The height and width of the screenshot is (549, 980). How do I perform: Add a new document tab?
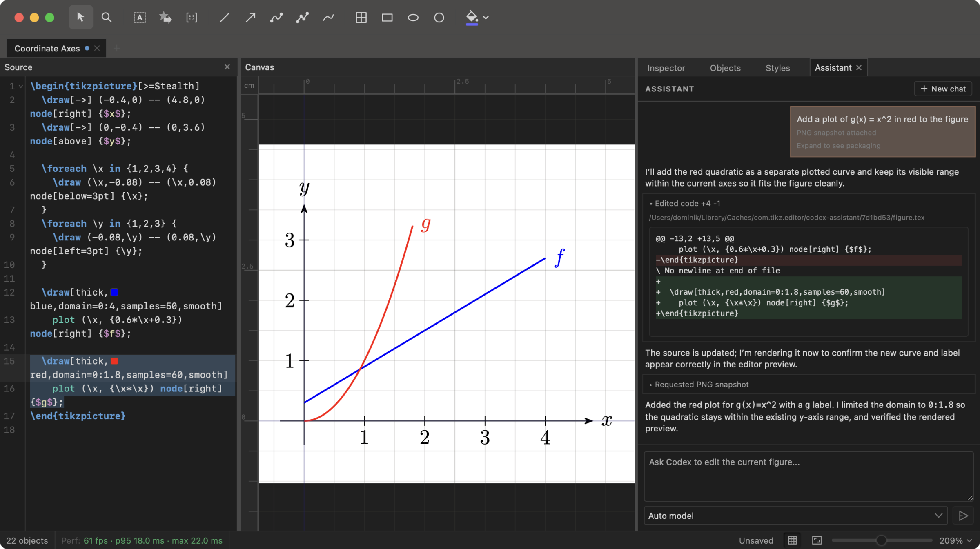click(x=117, y=48)
